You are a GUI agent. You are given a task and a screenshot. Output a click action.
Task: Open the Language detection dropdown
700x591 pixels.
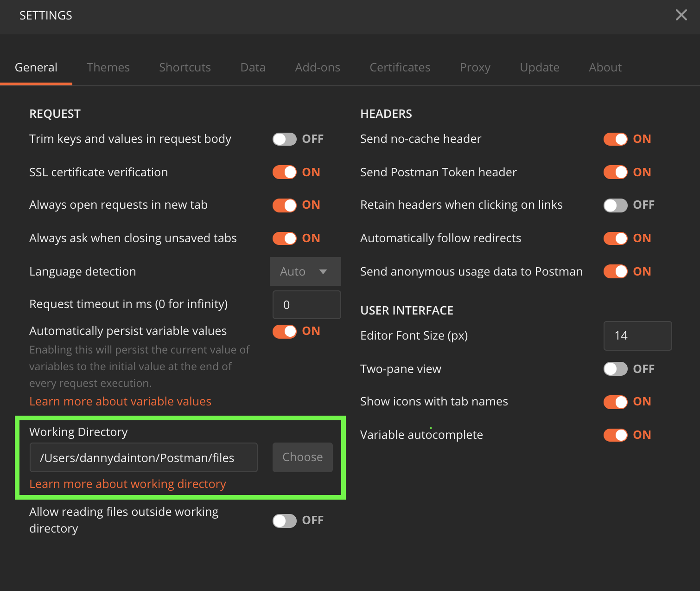(x=305, y=271)
